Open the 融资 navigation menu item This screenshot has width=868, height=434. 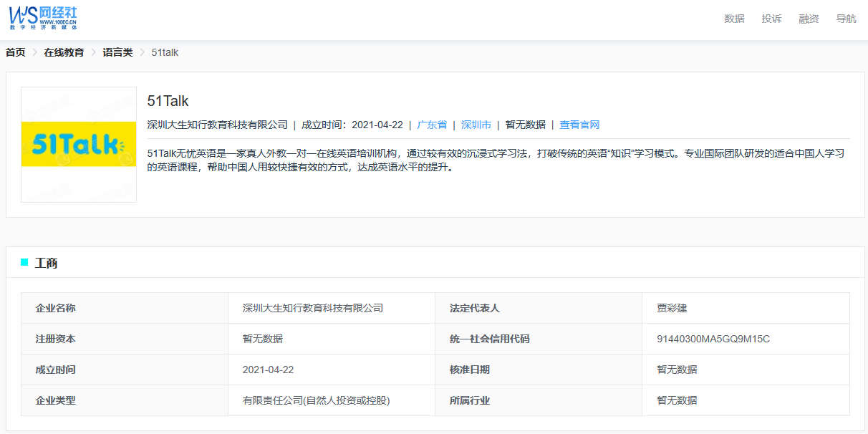point(809,19)
